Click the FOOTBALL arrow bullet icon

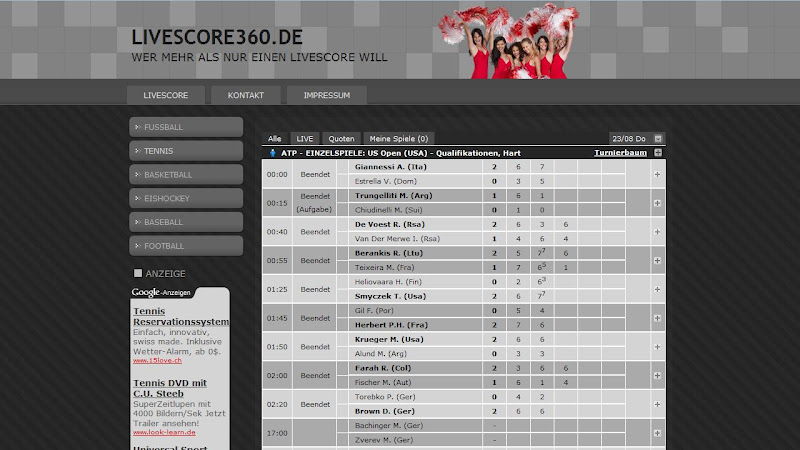pos(137,246)
